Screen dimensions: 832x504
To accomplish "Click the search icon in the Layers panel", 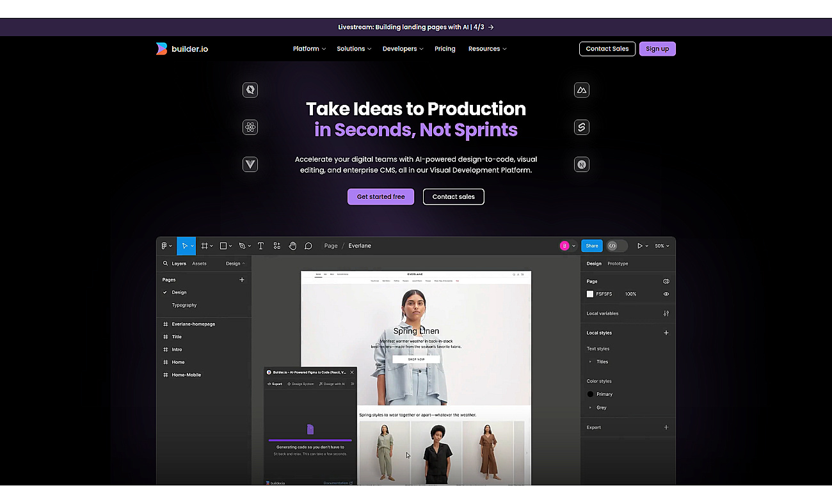I will coord(165,264).
